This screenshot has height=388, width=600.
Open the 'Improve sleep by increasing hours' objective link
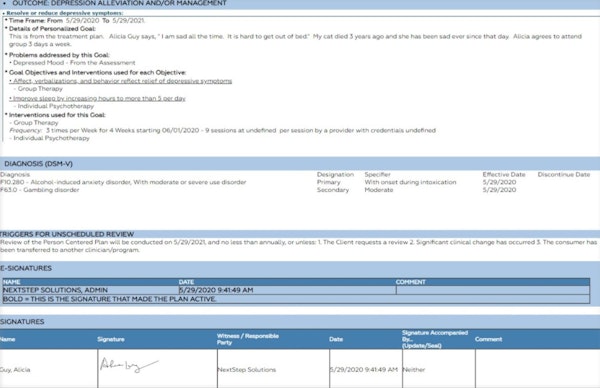point(97,98)
